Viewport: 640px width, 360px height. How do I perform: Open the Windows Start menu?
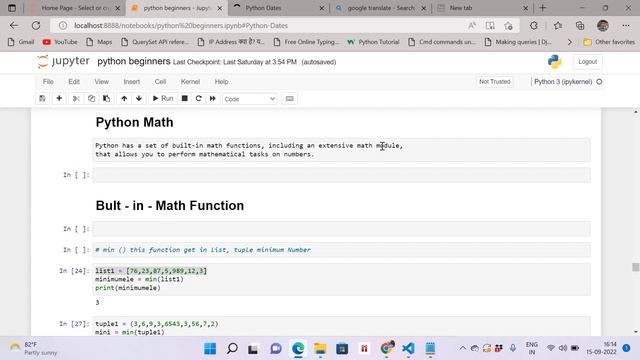tap(210, 349)
